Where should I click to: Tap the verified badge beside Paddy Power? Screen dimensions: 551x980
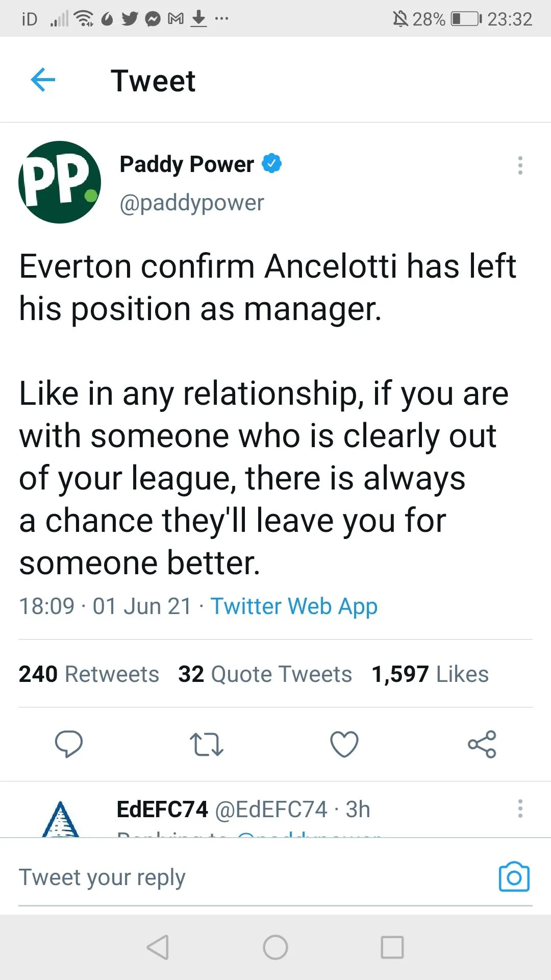click(x=271, y=164)
